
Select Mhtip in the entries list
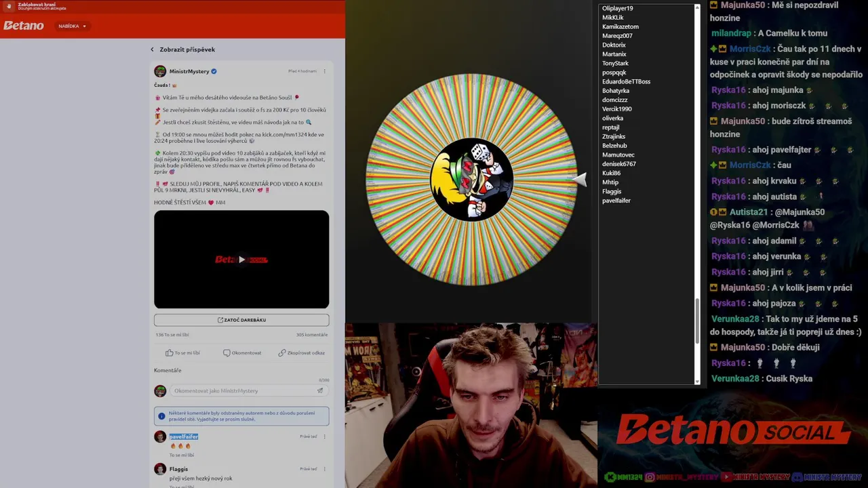pos(610,182)
